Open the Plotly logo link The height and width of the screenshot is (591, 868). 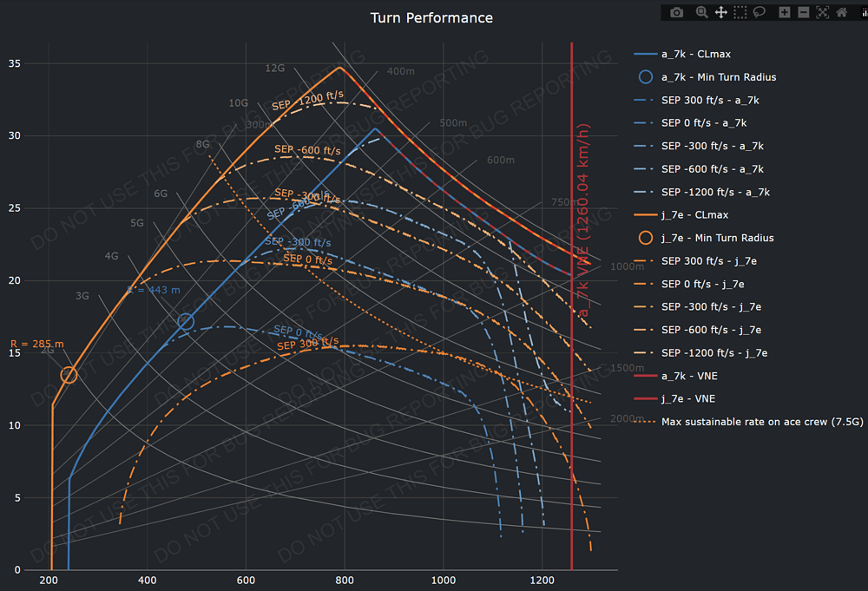862,12
